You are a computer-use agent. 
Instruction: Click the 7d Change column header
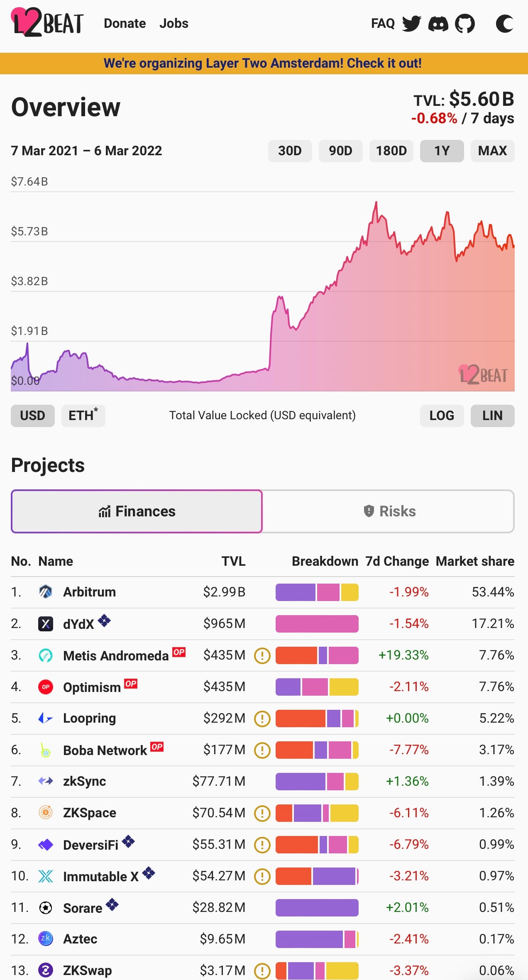point(397,561)
